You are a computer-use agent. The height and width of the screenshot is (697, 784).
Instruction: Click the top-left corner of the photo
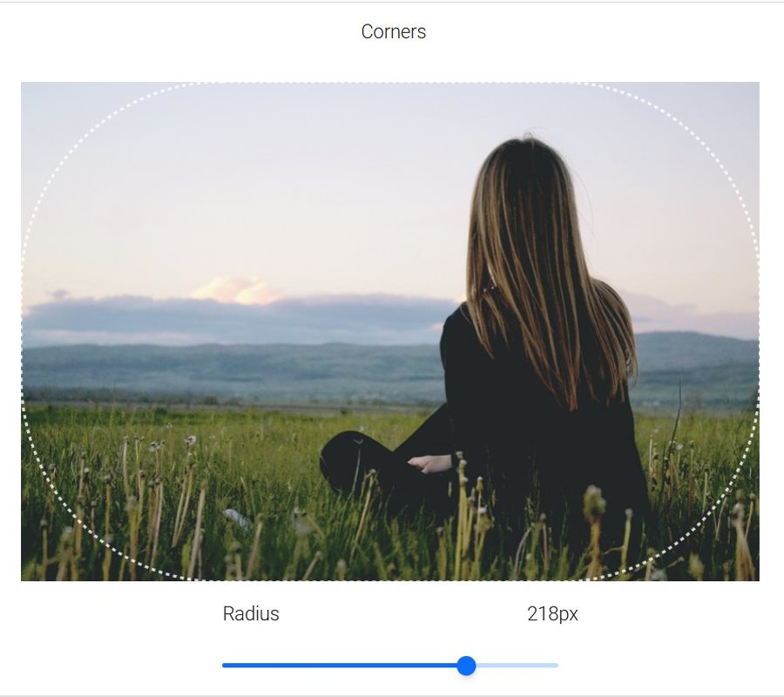pyautogui.click(x=24, y=85)
